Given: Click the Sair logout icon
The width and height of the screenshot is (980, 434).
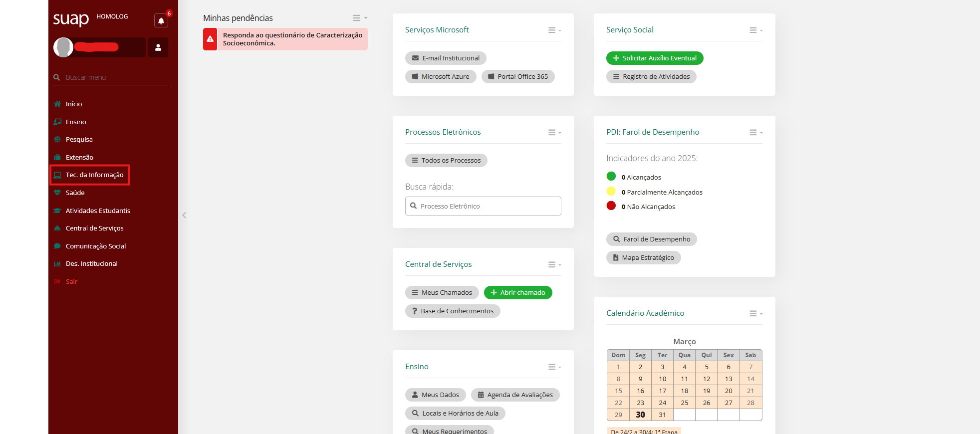Looking at the screenshot, I should coord(57,282).
